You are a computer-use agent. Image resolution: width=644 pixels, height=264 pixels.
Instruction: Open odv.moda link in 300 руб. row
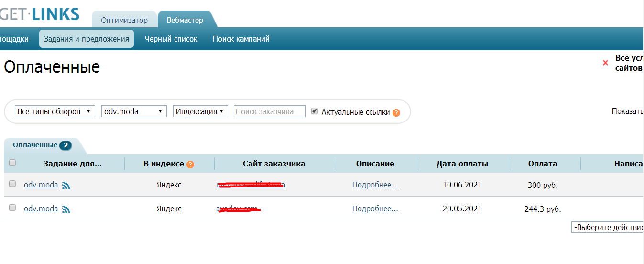[x=41, y=185]
